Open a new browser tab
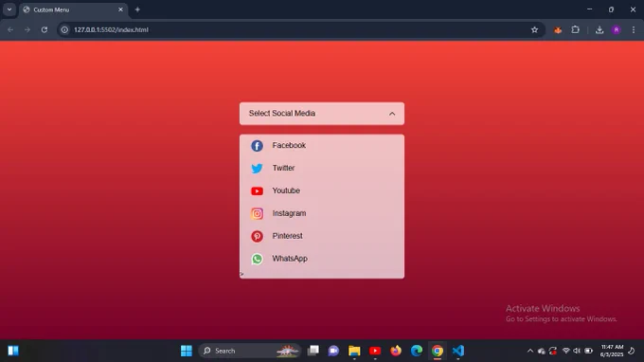The height and width of the screenshot is (362, 644). tap(137, 9)
